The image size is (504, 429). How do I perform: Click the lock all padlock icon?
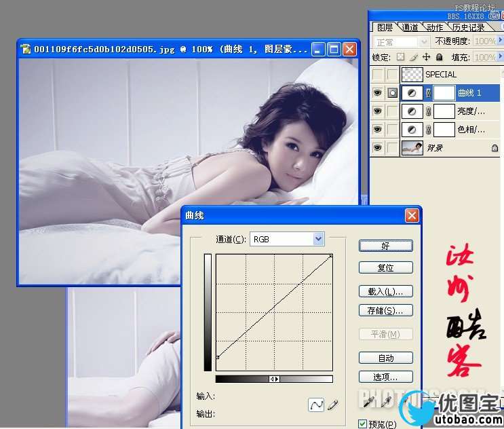coord(439,57)
